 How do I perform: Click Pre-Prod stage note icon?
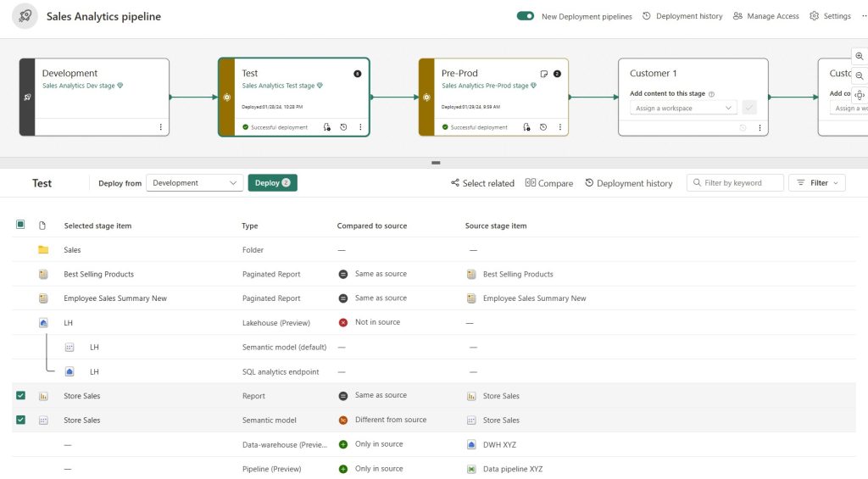tap(543, 74)
